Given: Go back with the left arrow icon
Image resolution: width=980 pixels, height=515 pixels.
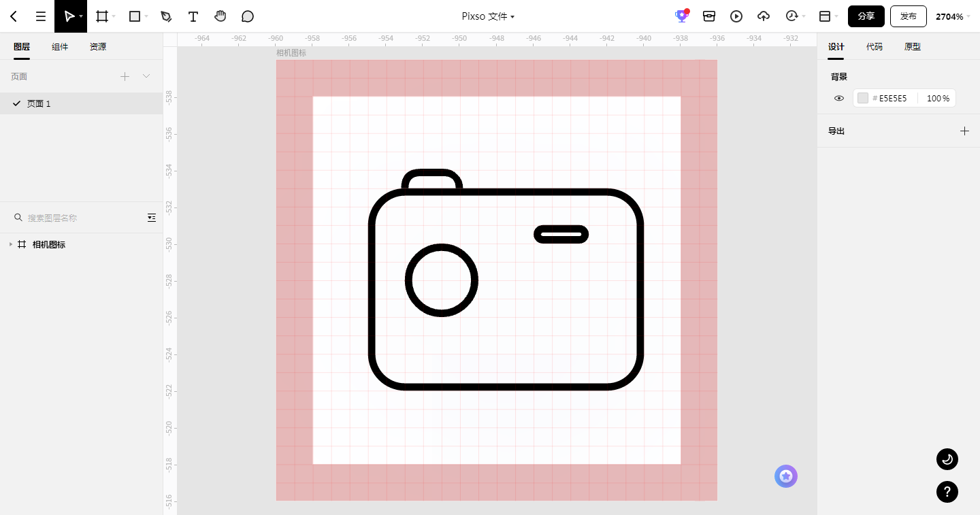Looking at the screenshot, I should click(x=14, y=16).
